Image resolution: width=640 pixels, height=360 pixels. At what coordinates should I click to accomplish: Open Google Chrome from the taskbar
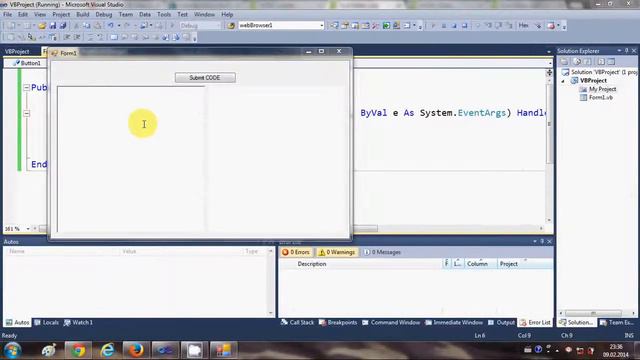pyautogui.click(x=78, y=350)
